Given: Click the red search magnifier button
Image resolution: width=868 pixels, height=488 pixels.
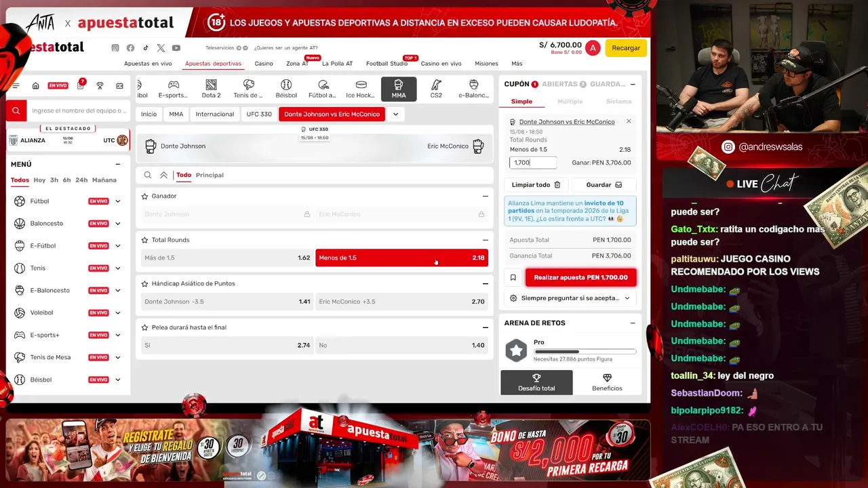Looking at the screenshot, I should tap(16, 110).
